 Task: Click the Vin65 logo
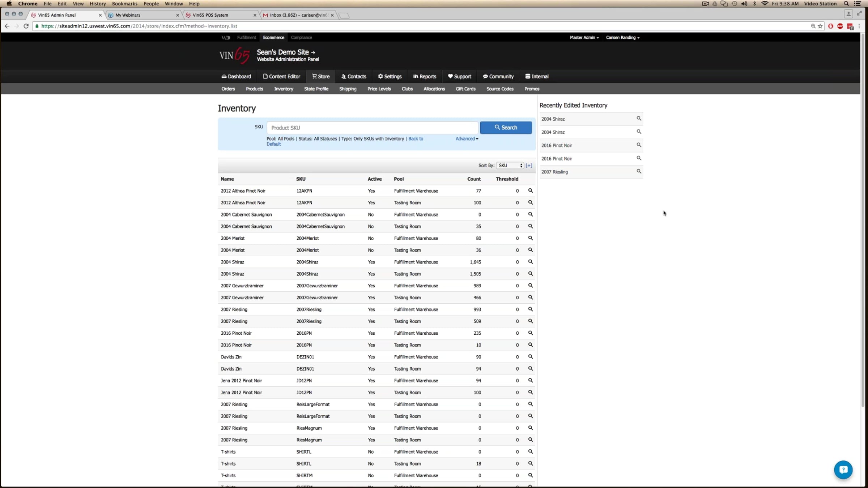[234, 55]
